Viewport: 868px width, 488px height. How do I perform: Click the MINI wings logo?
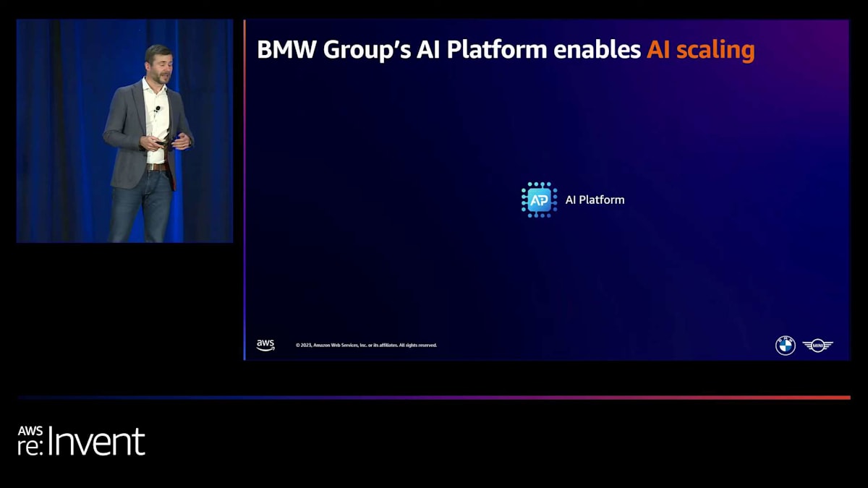tap(818, 346)
